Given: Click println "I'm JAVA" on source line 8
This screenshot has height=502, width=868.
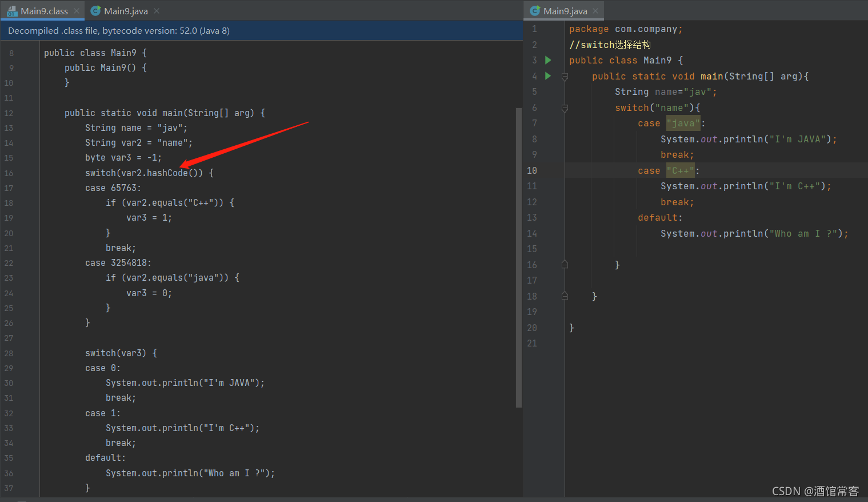Looking at the screenshot, I should tap(749, 139).
